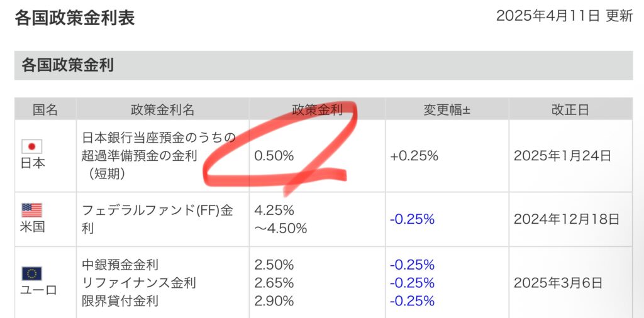Screen dimensions: 644x318
Task: Click the 各国政策金利 section heading
Action: tap(67, 65)
